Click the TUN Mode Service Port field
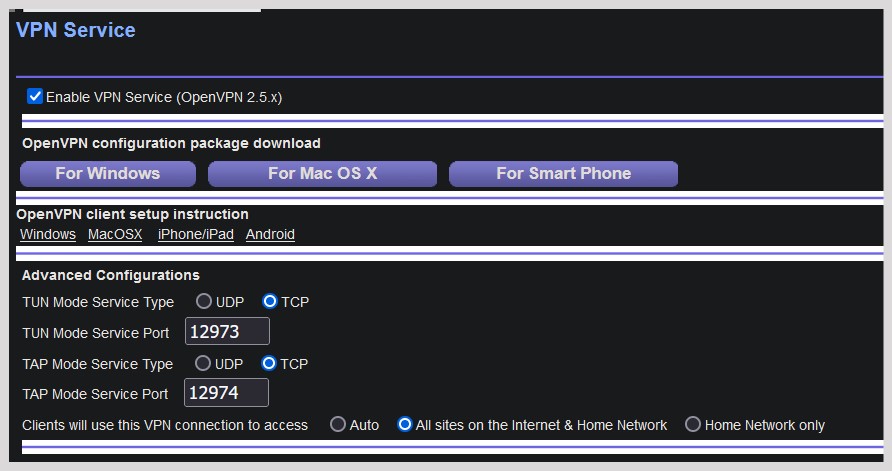 [x=227, y=332]
